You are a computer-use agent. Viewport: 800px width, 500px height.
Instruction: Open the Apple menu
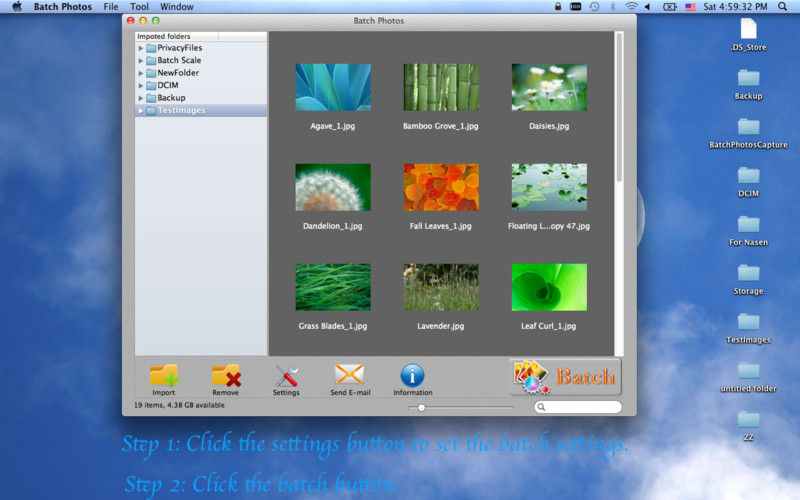[17, 7]
